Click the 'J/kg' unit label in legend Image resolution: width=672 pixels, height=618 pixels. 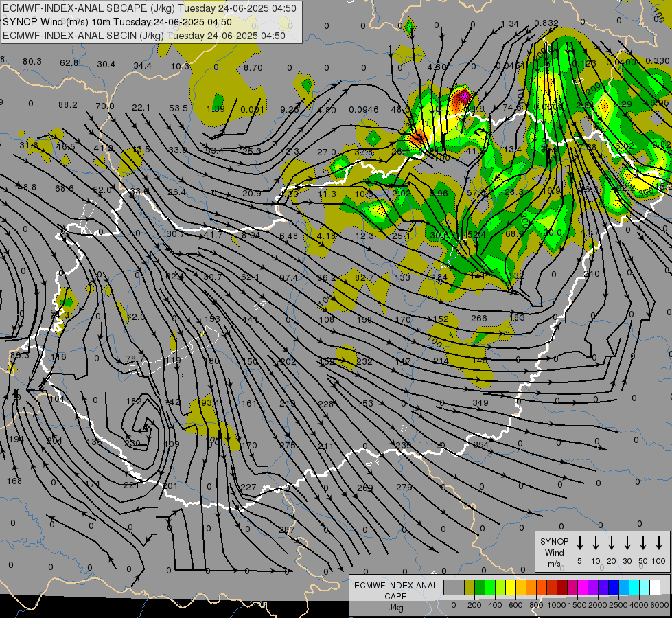[395, 608]
